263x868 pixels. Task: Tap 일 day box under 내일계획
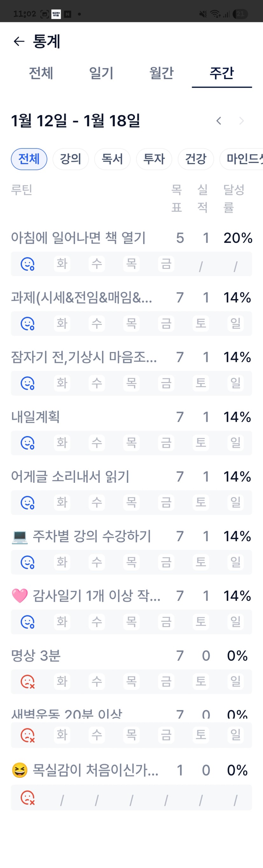click(235, 443)
